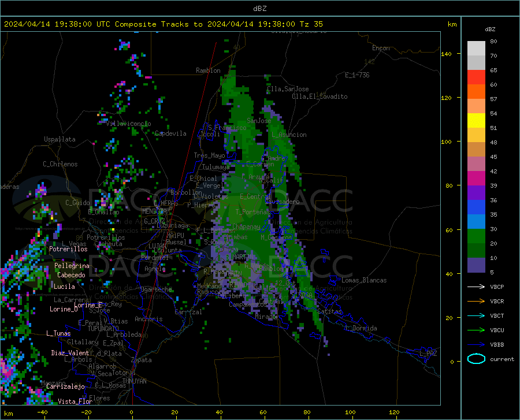This screenshot has height=420, width=520.
Task: Click the blue VBBB arrow legend icon
Action: click(x=476, y=345)
